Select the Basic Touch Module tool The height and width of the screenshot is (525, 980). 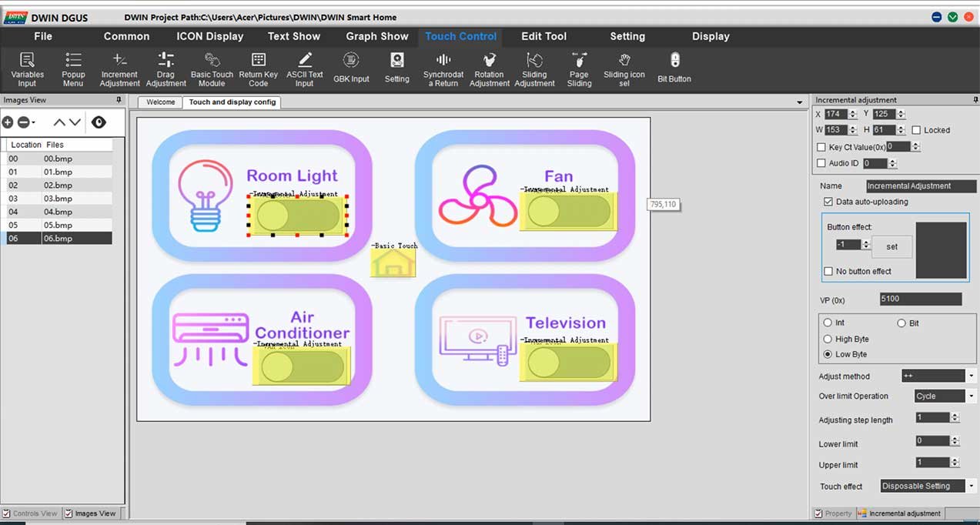(212, 69)
